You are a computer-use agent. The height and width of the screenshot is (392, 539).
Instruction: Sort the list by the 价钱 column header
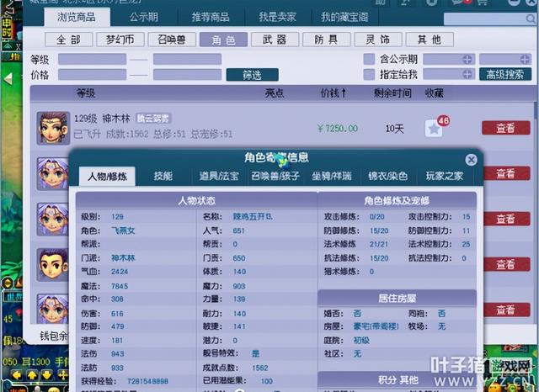(334, 93)
